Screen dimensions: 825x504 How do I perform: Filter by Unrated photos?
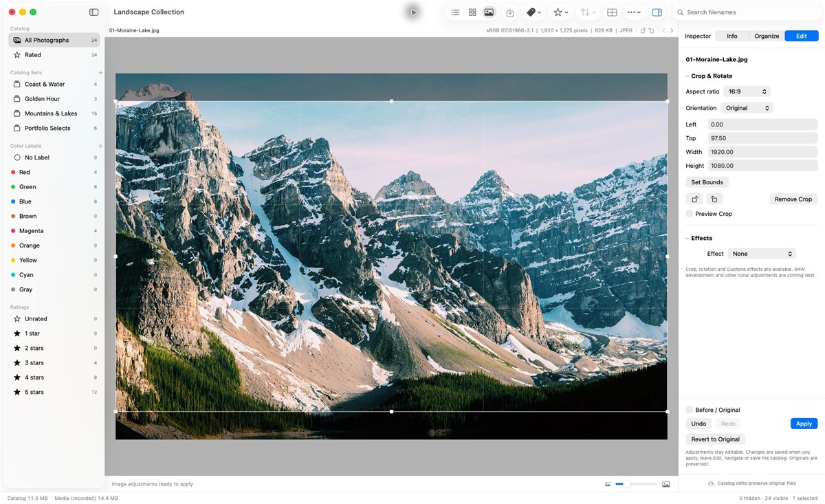tap(54, 319)
